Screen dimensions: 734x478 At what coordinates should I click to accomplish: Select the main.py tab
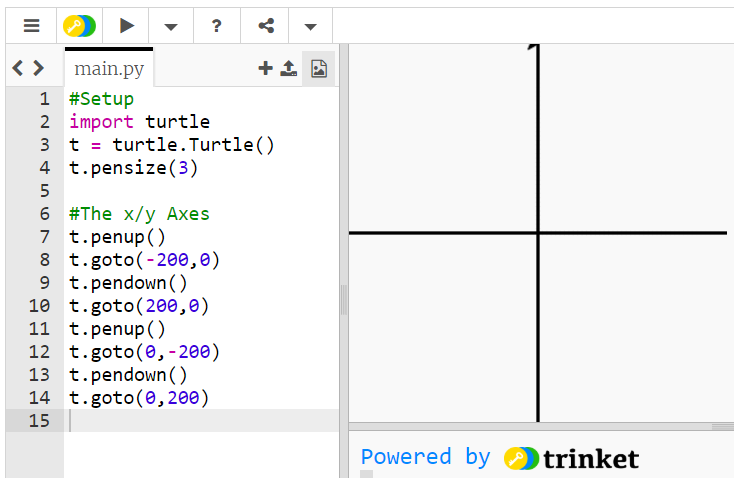click(109, 68)
